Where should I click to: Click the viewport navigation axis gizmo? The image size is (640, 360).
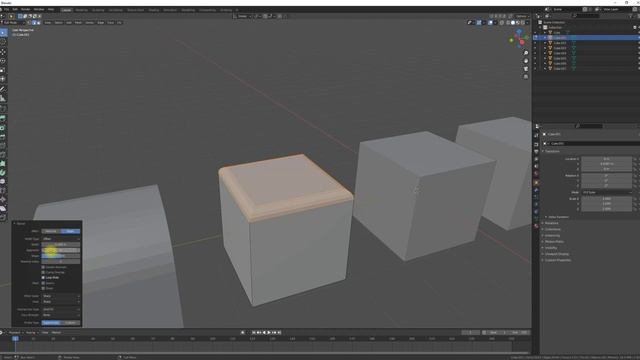pos(519,39)
